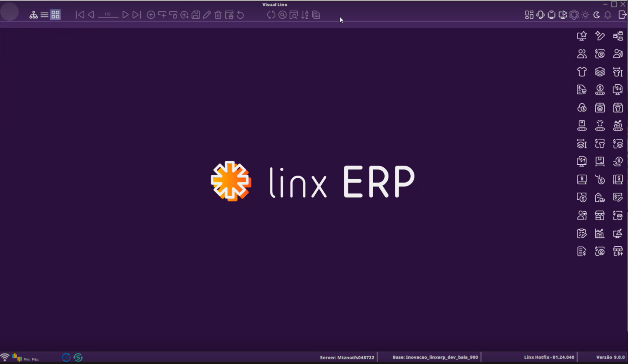Click the delete trash can icon

pyautogui.click(x=218, y=15)
